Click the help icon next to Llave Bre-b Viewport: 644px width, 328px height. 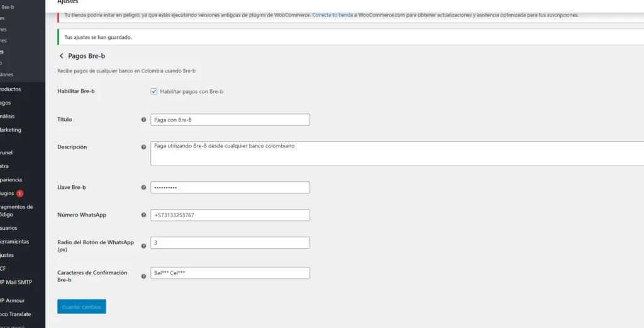pos(143,188)
